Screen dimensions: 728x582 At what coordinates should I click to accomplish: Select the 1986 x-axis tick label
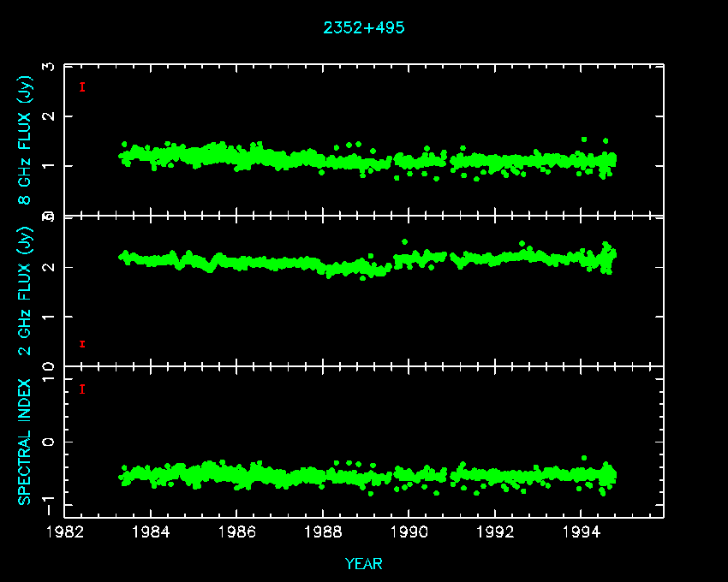point(237,533)
